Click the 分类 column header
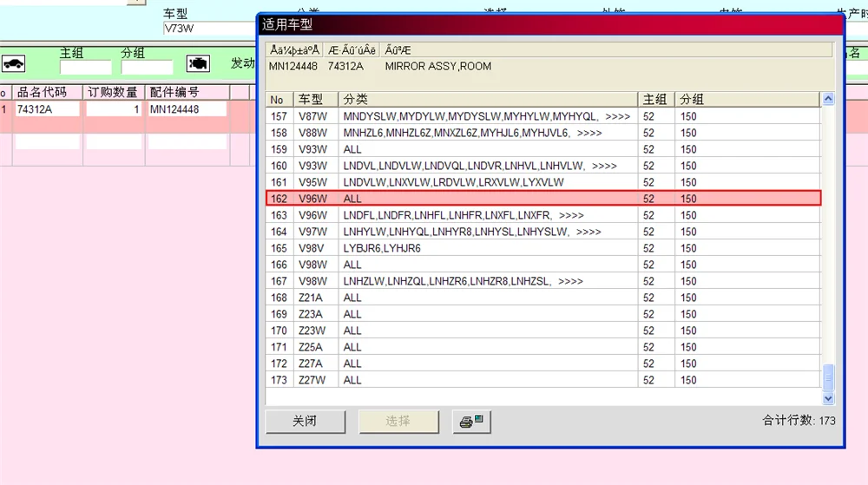 488,100
